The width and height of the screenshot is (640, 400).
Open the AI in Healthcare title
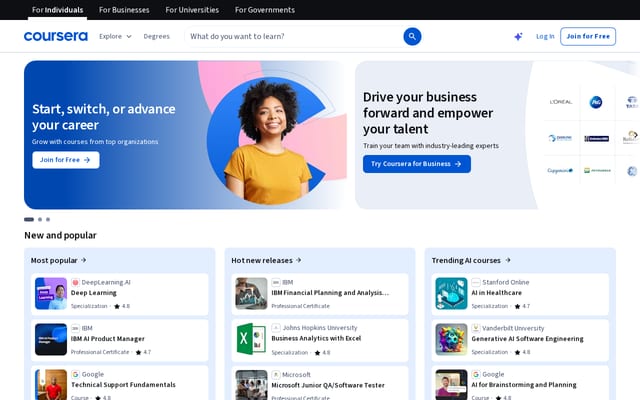coord(497,293)
